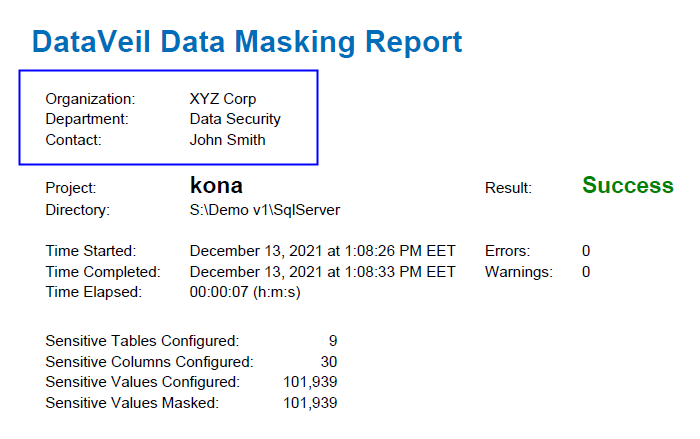Select the green Success result text
The image size is (700, 439).
628,185
